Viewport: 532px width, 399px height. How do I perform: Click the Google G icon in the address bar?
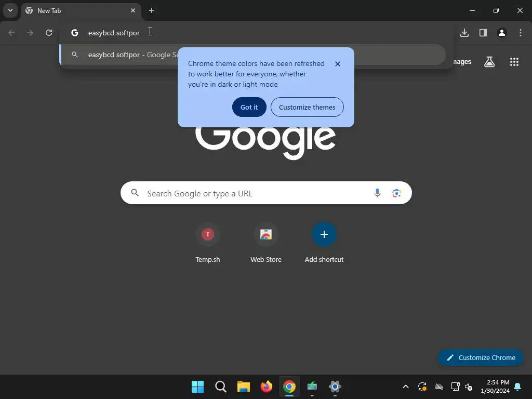point(75,33)
